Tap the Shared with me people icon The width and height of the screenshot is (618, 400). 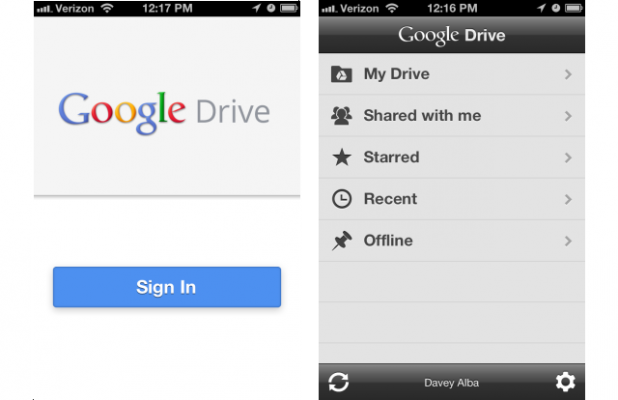341,116
